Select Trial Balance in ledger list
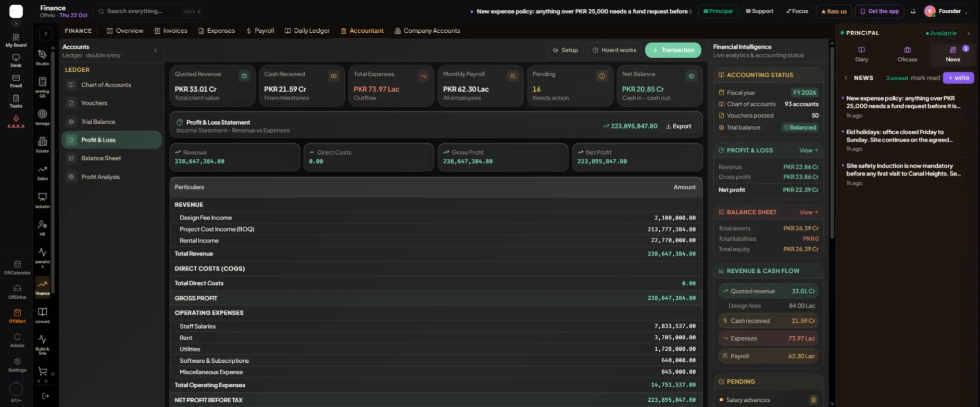This screenshot has width=980, height=407. point(111,122)
